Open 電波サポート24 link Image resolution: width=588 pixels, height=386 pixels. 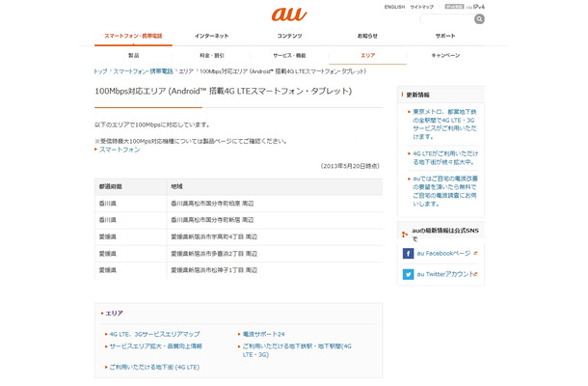click(x=263, y=334)
